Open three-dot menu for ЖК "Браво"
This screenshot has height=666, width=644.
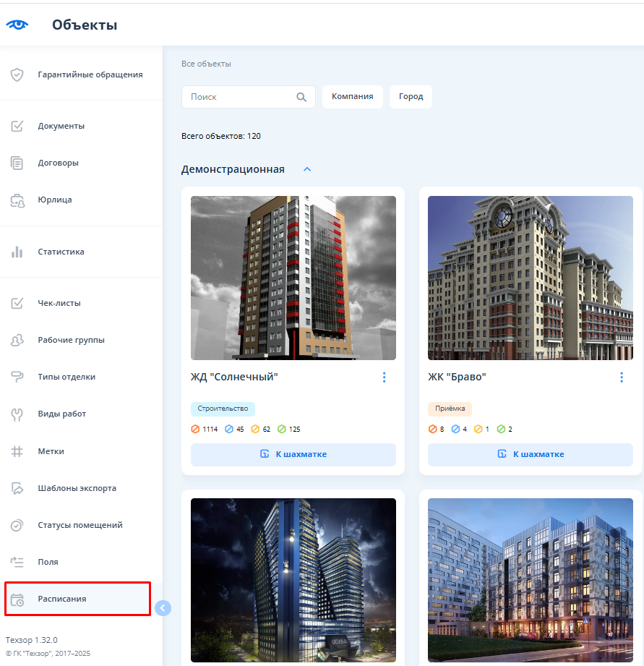(622, 377)
